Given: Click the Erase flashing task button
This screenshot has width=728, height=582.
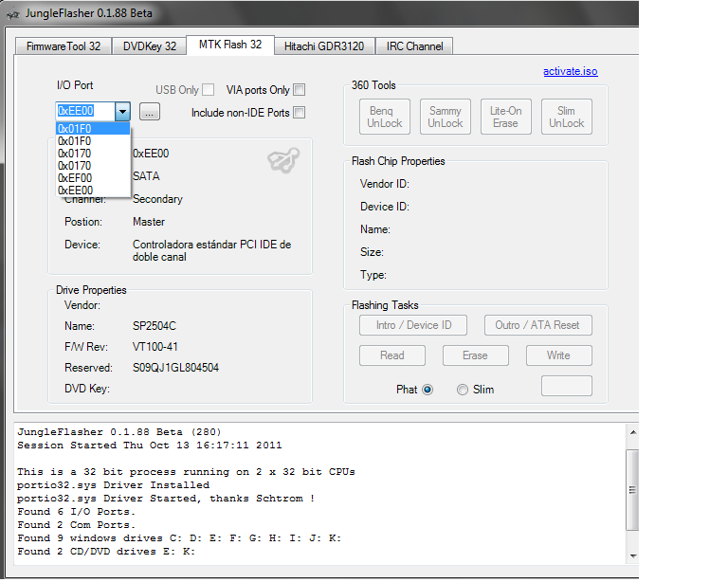Looking at the screenshot, I should click(476, 355).
